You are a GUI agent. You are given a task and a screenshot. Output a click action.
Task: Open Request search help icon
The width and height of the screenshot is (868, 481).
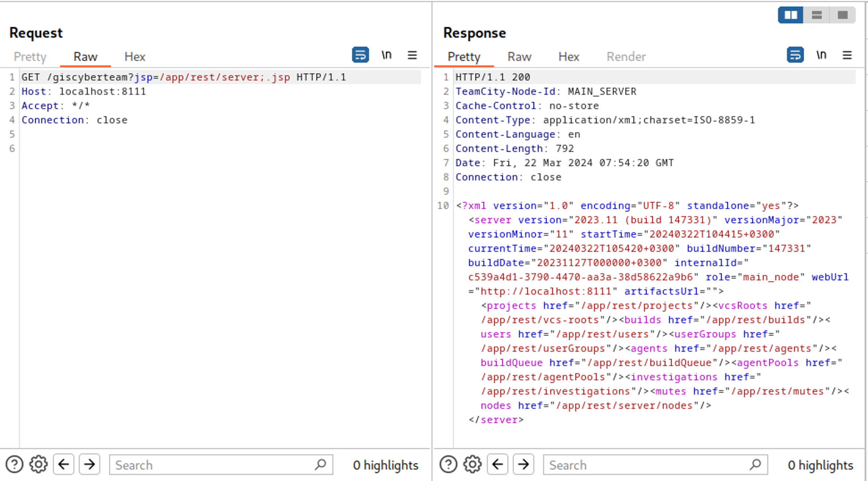pos(14,464)
